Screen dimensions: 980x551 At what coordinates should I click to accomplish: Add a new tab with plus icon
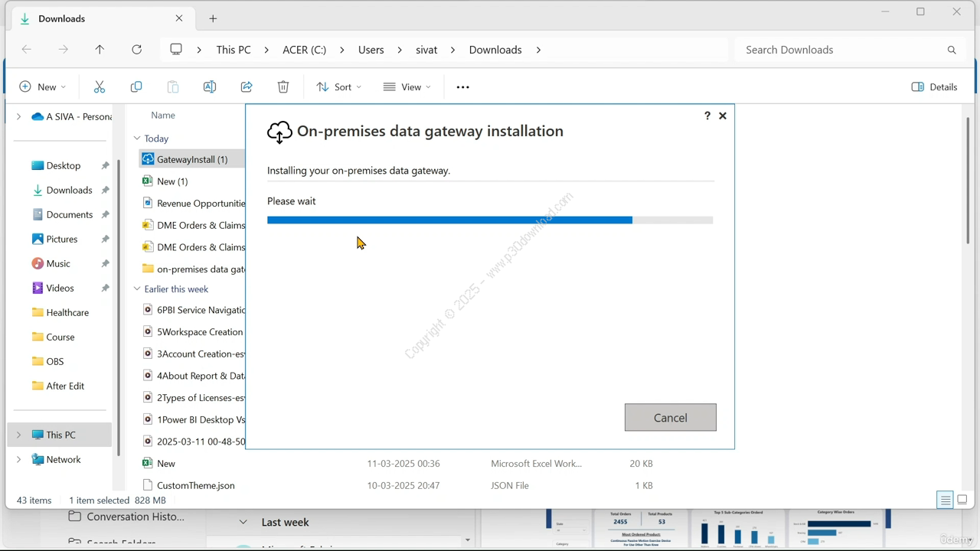(x=213, y=18)
